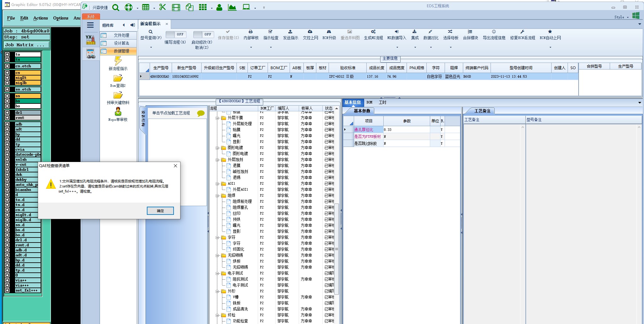Viewport: 644px width, 324px height.
Task: Click 确定 in QAE error dialog
Action: tap(160, 211)
